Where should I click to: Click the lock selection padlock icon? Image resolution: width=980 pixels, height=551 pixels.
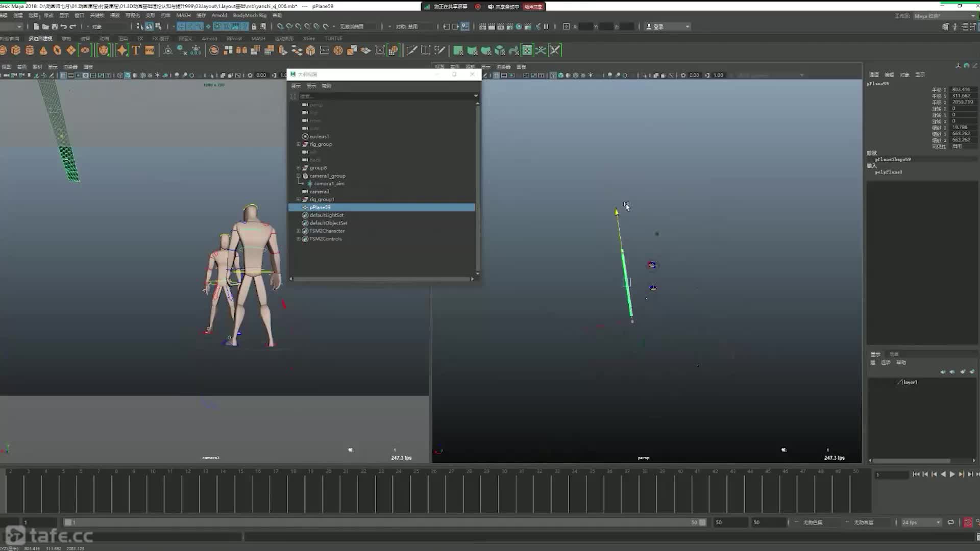[254, 27]
